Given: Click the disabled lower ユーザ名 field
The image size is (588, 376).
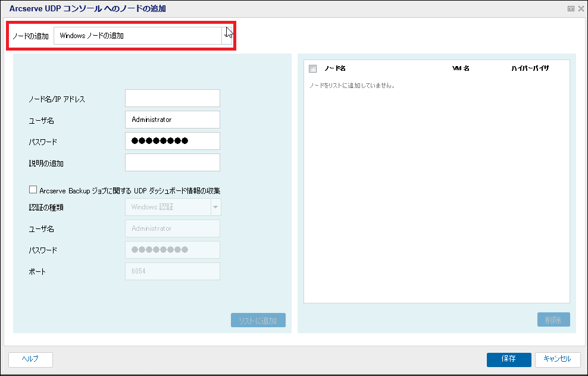Looking at the screenshot, I should 173,228.
